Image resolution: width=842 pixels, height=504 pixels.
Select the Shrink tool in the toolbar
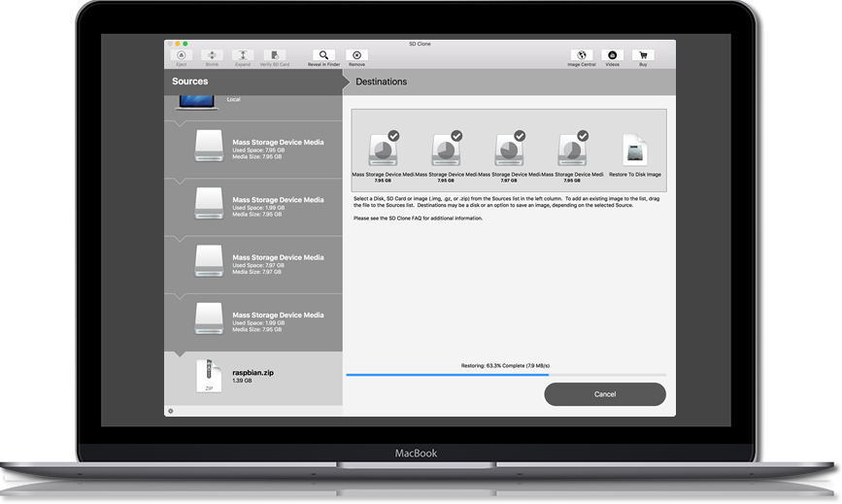[x=212, y=56]
